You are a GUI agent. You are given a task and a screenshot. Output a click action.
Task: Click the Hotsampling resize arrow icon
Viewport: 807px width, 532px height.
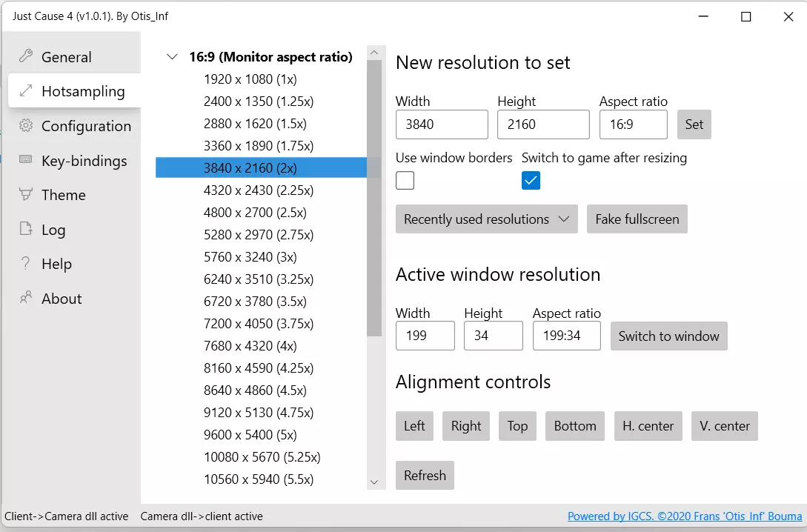pyautogui.click(x=26, y=90)
